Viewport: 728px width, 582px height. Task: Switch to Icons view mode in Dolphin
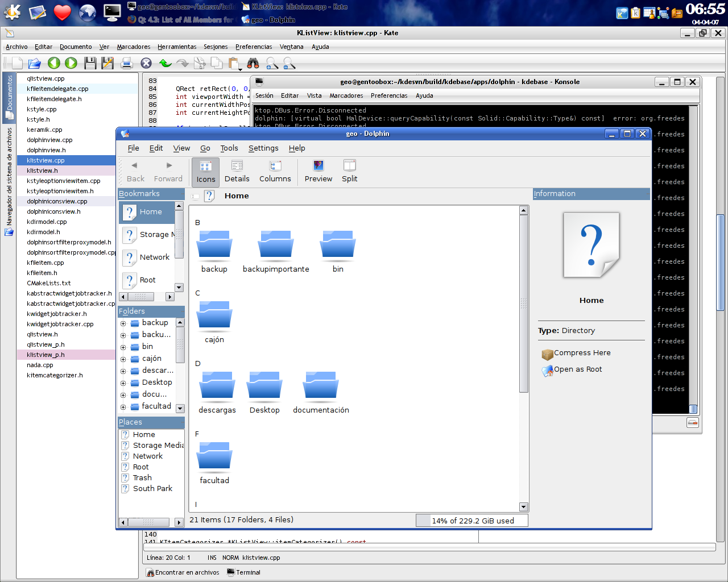click(x=206, y=172)
